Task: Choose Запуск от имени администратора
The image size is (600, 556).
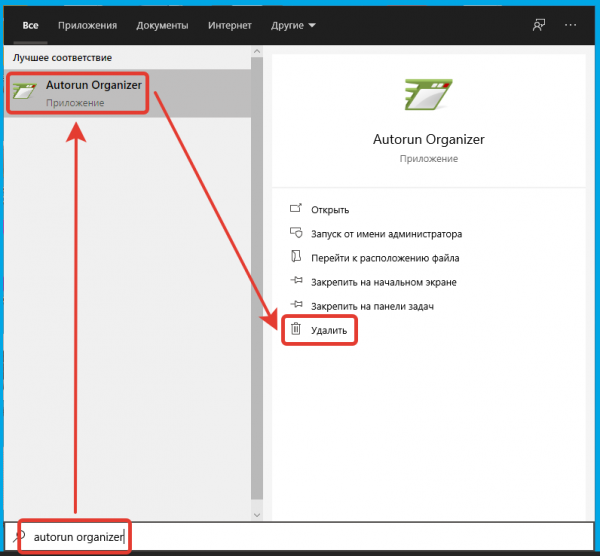Action: [386, 234]
